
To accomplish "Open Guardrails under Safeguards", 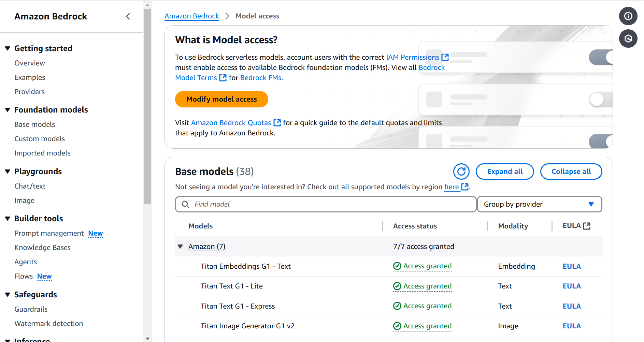I will coord(31,309).
